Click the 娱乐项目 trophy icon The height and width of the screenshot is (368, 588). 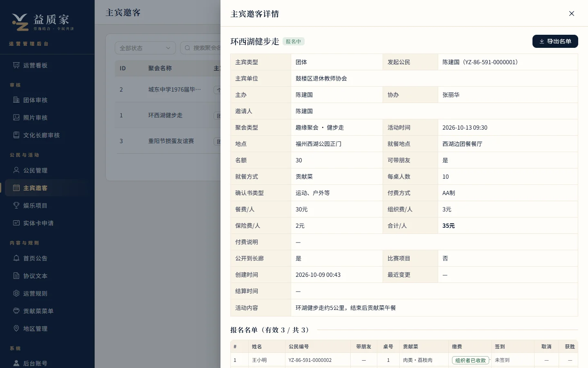coord(16,205)
